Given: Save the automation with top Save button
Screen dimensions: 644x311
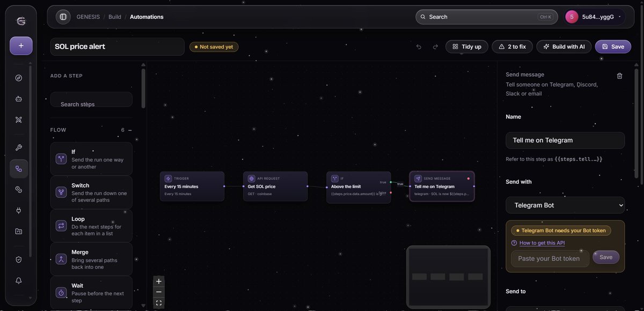Looking at the screenshot, I should pos(613,47).
